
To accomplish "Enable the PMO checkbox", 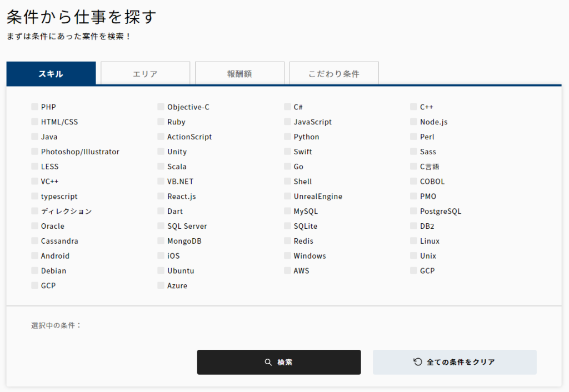I will pyautogui.click(x=413, y=196).
